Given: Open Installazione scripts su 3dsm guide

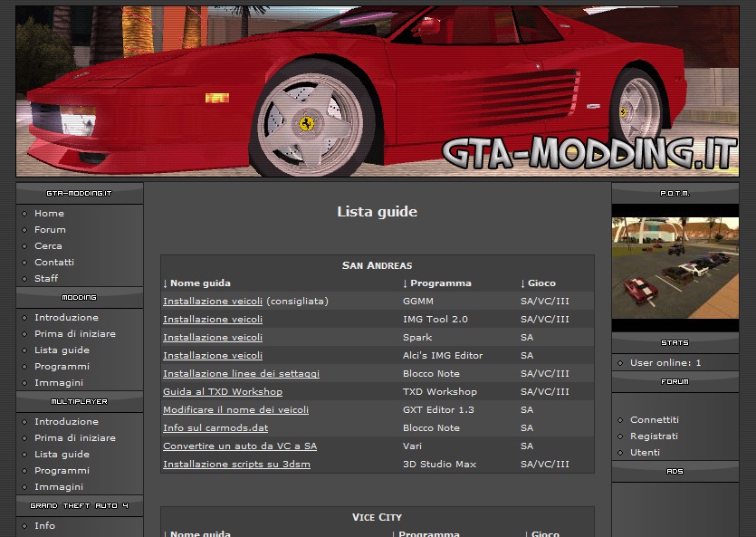Looking at the screenshot, I should pyautogui.click(x=236, y=465).
